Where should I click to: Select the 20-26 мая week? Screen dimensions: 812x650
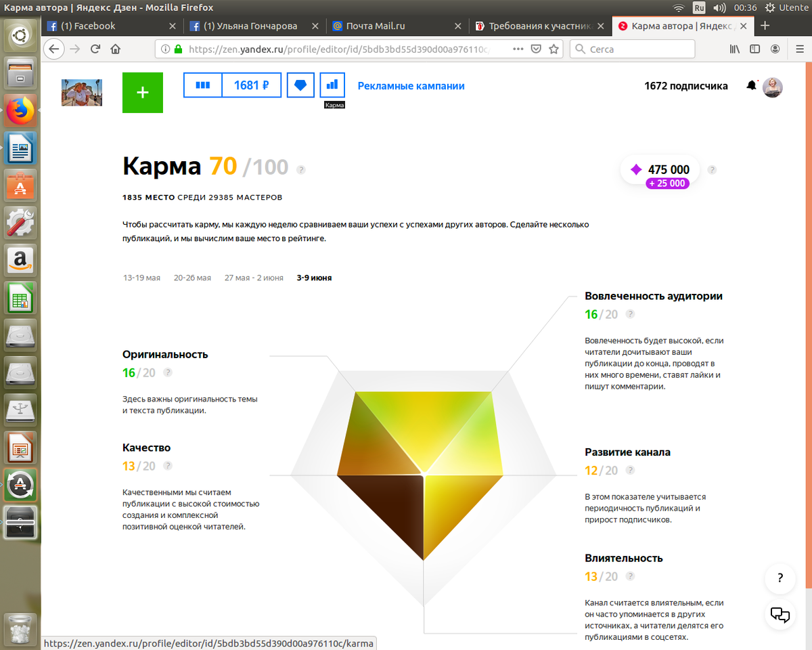(192, 278)
